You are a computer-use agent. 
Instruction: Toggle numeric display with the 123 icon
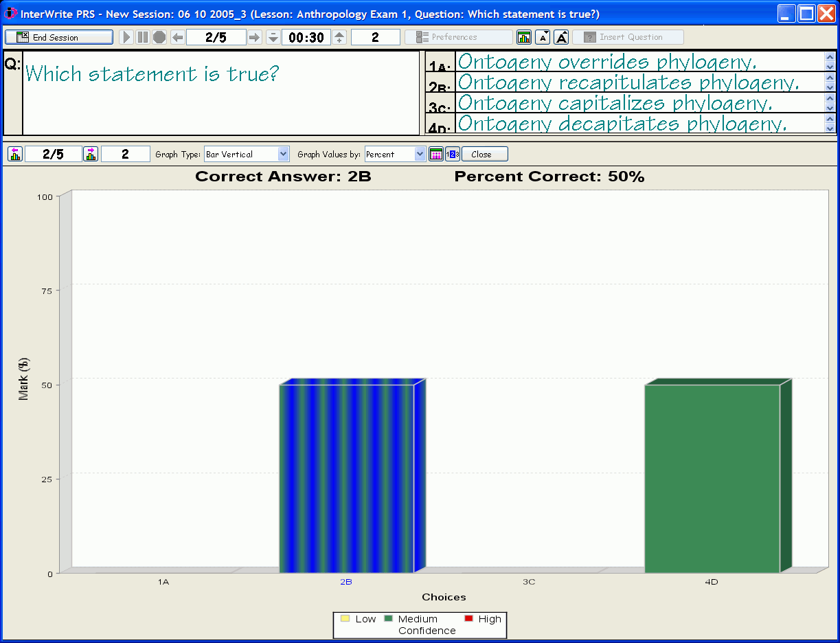click(x=453, y=153)
